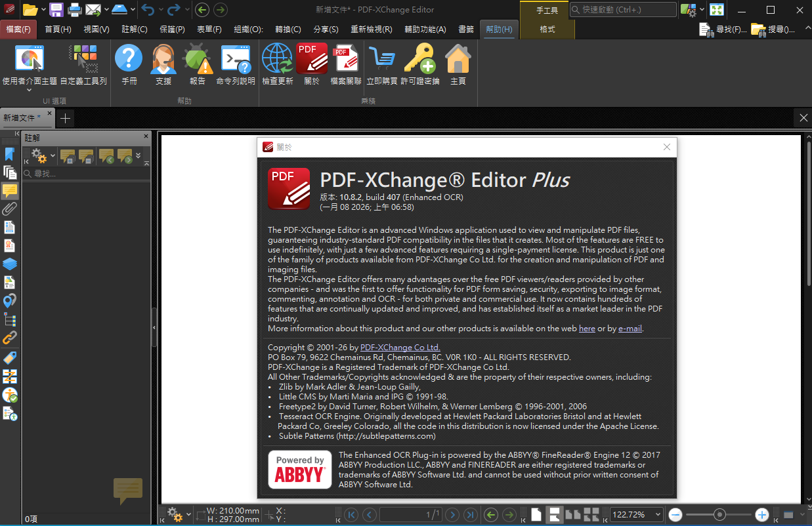Click the Support (支援) headset icon
812x526 pixels.
tap(163, 64)
